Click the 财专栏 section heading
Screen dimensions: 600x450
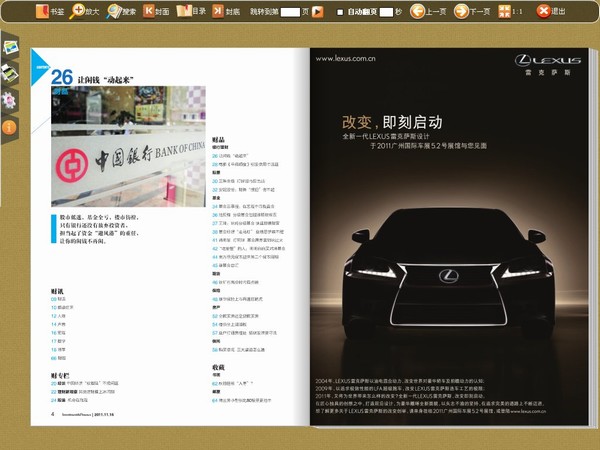(x=60, y=375)
